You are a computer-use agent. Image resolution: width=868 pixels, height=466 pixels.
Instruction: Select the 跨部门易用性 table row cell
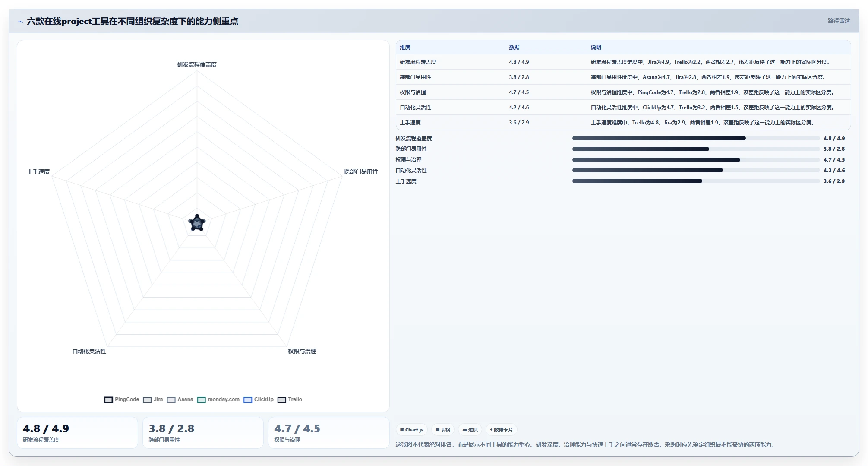[x=415, y=77]
